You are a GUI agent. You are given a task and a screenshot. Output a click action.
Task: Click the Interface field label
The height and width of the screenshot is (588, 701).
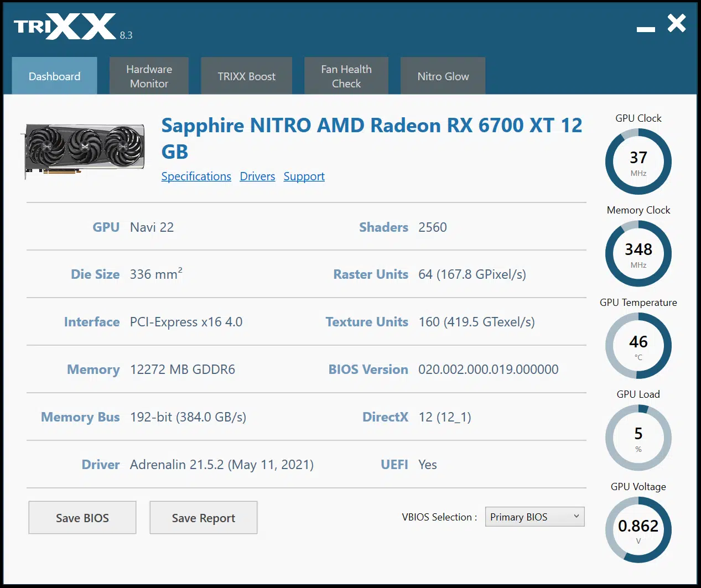click(92, 322)
